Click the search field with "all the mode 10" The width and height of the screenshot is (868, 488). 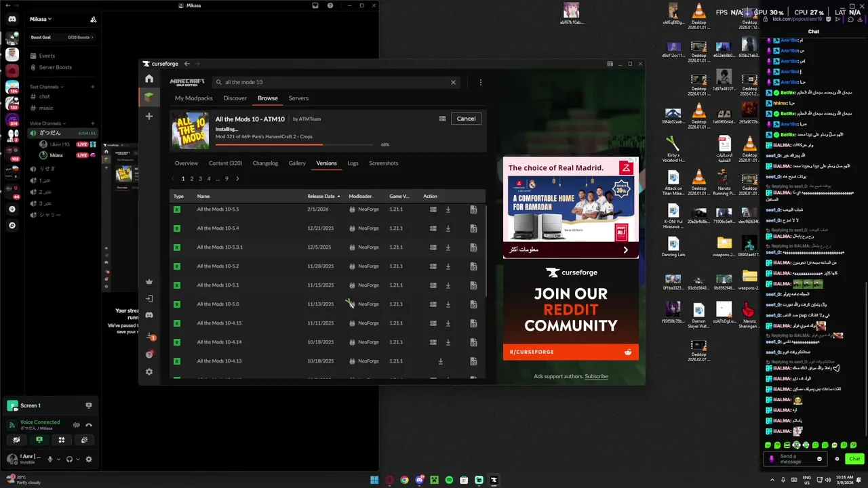[336, 82]
